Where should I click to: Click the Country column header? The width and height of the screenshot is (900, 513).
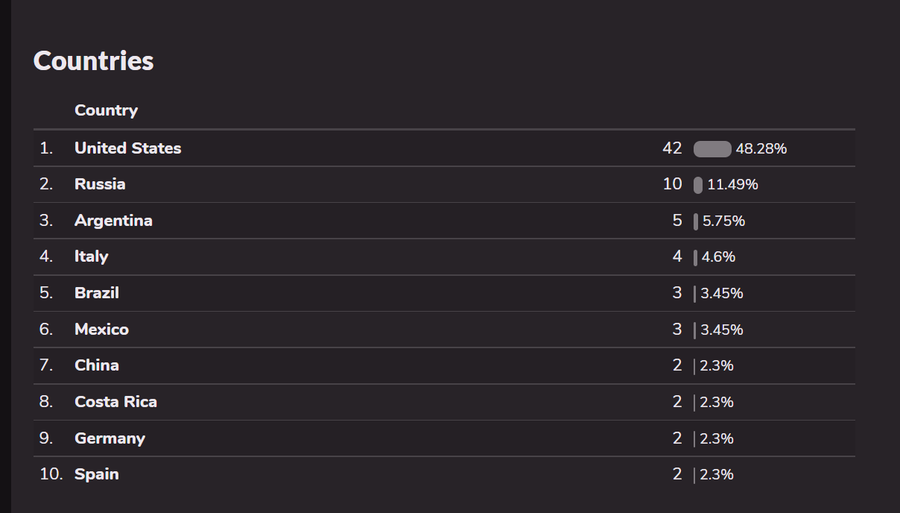pos(106,110)
